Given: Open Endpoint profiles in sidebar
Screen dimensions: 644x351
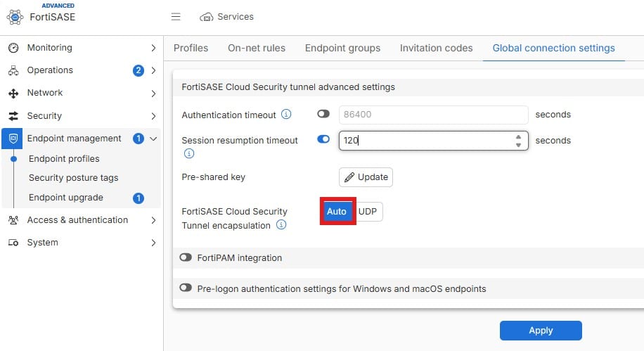Looking at the screenshot, I should point(64,159).
